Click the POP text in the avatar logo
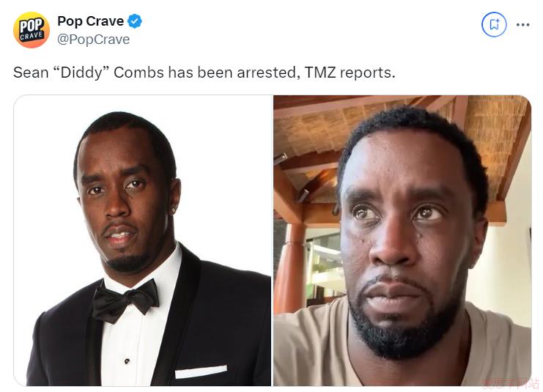The image size is (543, 392). pos(32,26)
